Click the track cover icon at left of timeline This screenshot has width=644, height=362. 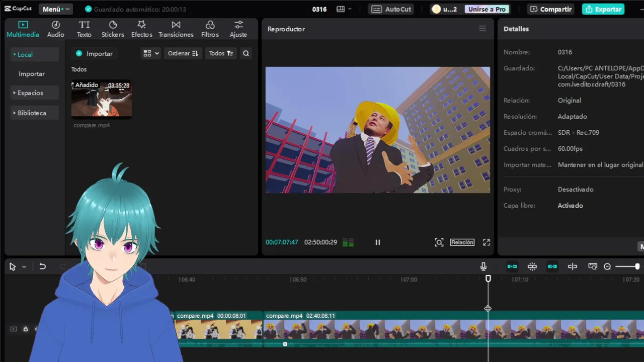[x=14, y=329]
